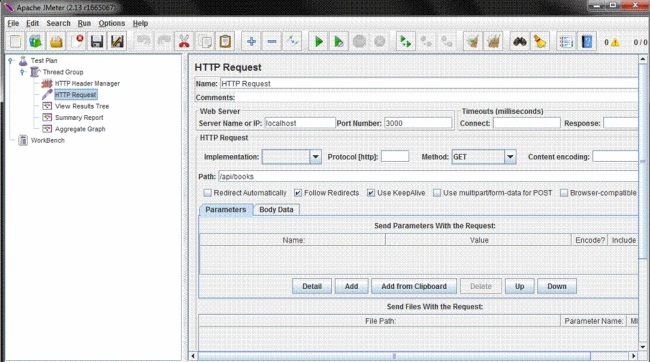The height and width of the screenshot is (362, 650).
Task: Open the Edit menu
Action: point(32,23)
